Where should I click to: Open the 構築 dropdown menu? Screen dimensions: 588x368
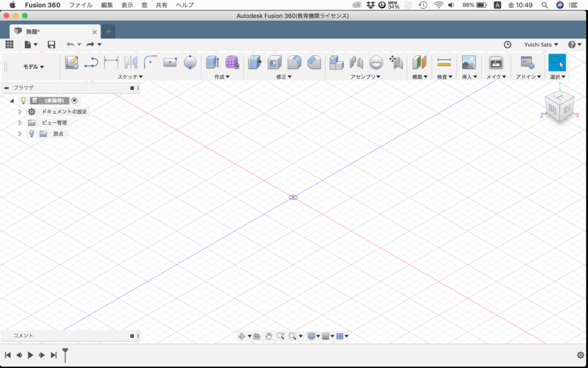click(420, 76)
